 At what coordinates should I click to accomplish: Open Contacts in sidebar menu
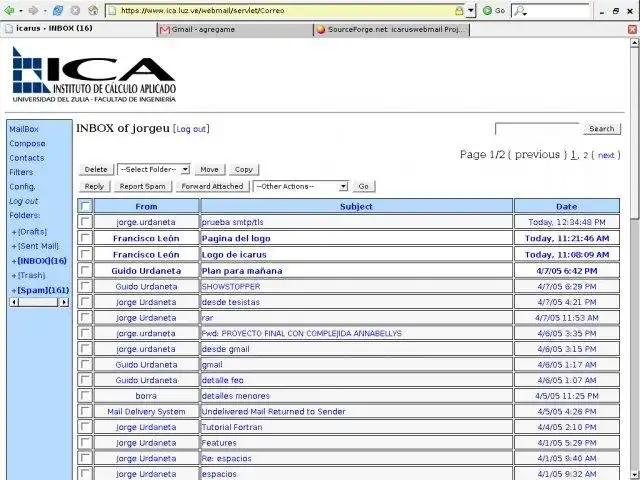point(27,158)
